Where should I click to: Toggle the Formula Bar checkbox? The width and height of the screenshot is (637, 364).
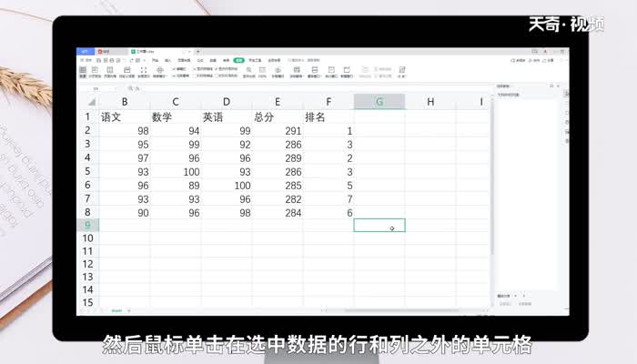173,68
